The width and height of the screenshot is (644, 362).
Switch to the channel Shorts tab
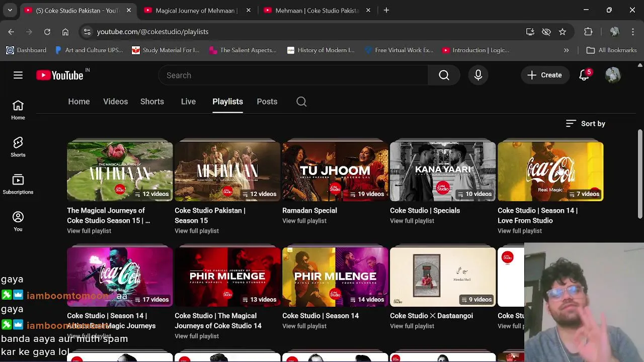152,102
